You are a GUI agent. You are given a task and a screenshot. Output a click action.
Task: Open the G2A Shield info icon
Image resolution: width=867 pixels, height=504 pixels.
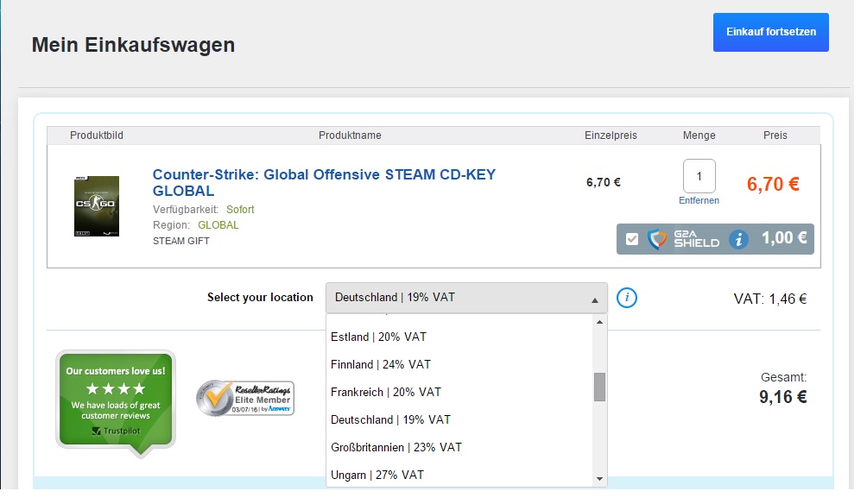point(738,239)
